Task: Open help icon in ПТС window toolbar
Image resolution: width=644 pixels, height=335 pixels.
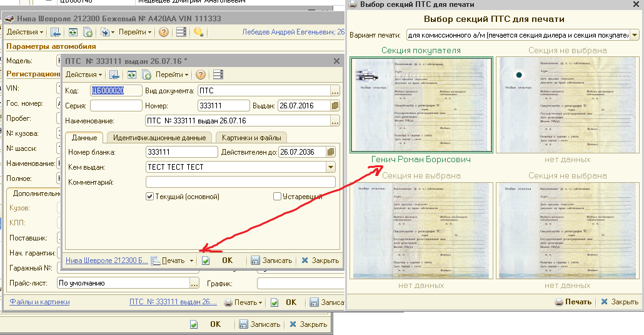Action: click(x=201, y=75)
